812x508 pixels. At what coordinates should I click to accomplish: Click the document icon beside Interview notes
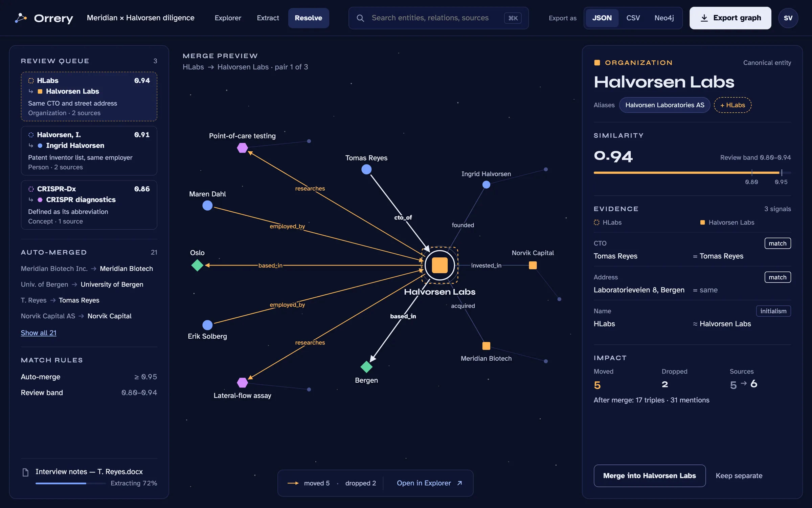(x=25, y=472)
